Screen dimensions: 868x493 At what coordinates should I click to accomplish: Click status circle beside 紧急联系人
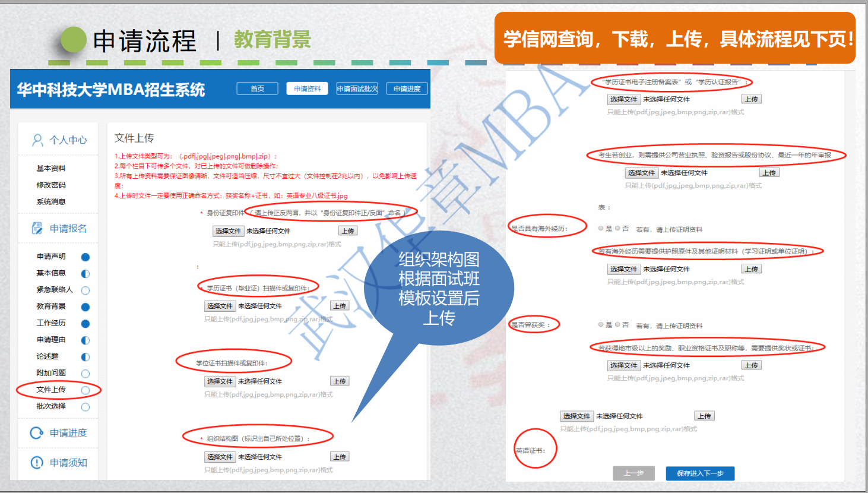pos(85,290)
